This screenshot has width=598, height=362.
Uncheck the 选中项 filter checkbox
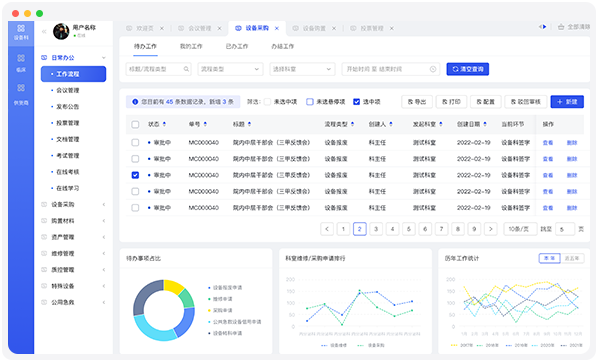(x=356, y=102)
